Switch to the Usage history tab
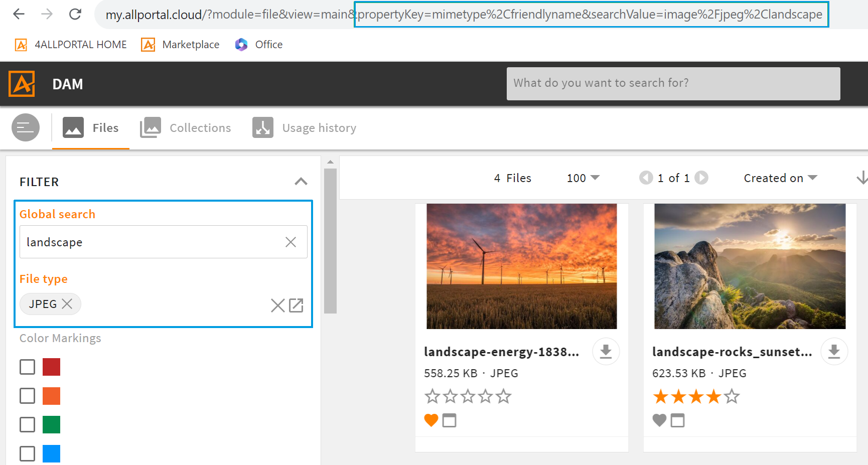Image resolution: width=868 pixels, height=465 pixels. tap(304, 128)
